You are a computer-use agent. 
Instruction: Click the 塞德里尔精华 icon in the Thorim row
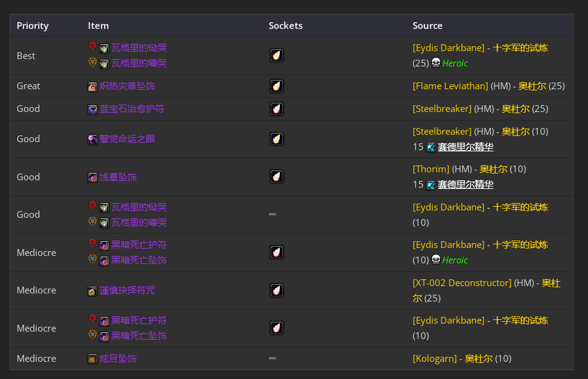(431, 185)
